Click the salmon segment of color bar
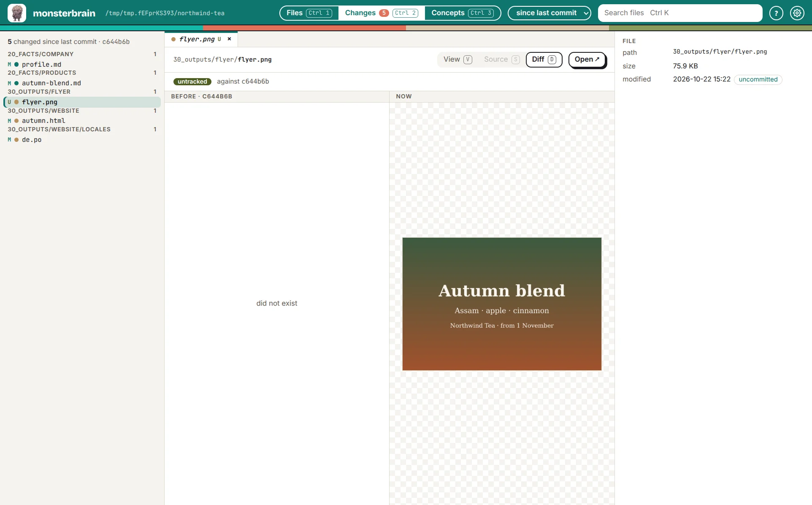The image size is (812, 505). click(304, 28)
